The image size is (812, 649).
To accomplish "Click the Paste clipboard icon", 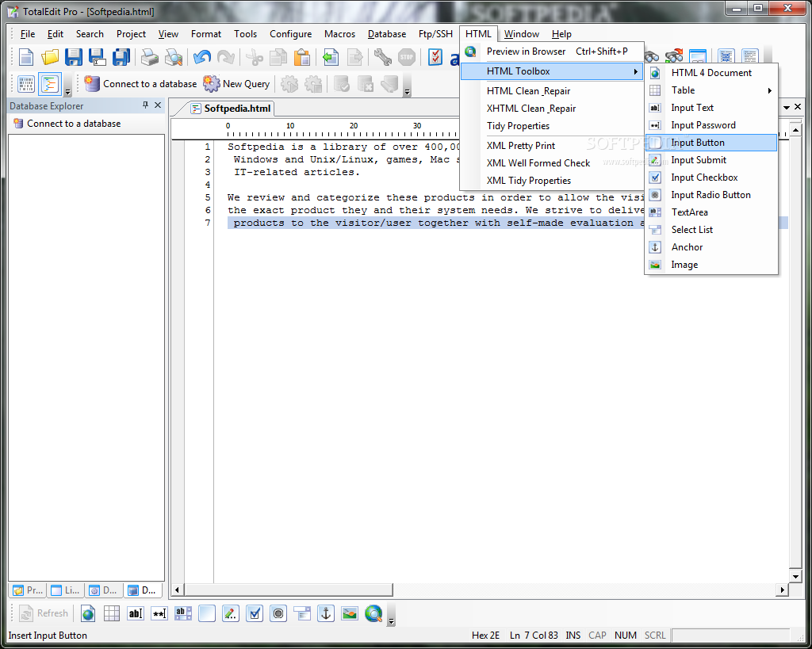I will pyautogui.click(x=302, y=57).
